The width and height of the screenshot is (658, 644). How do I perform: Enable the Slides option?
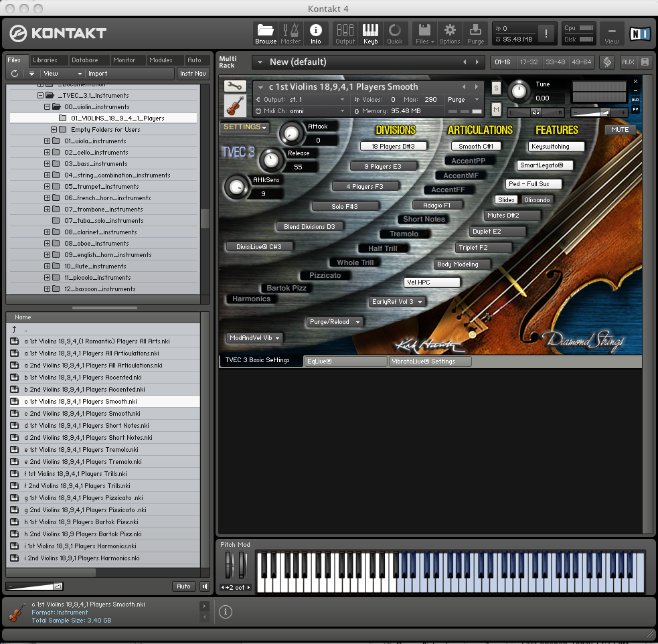coord(506,200)
